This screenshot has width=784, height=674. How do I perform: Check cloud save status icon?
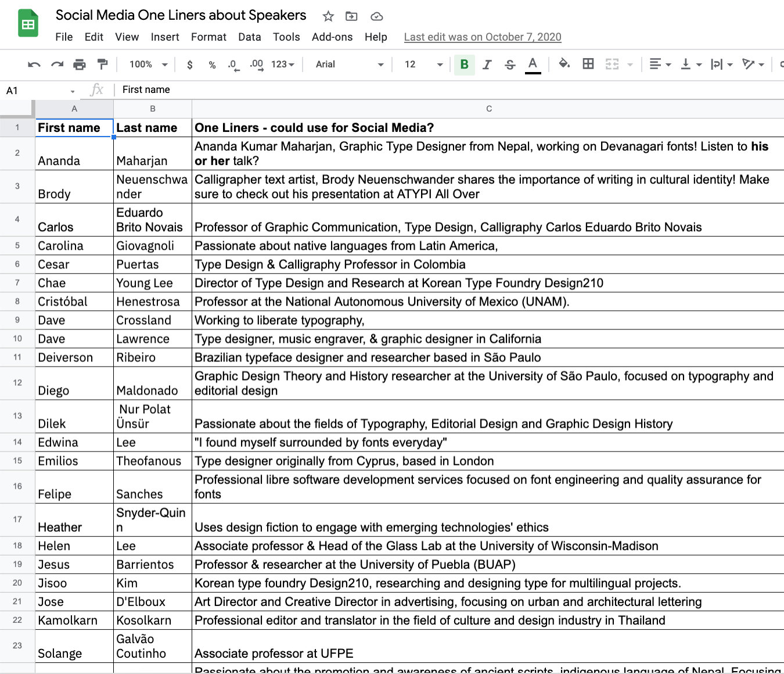click(376, 16)
